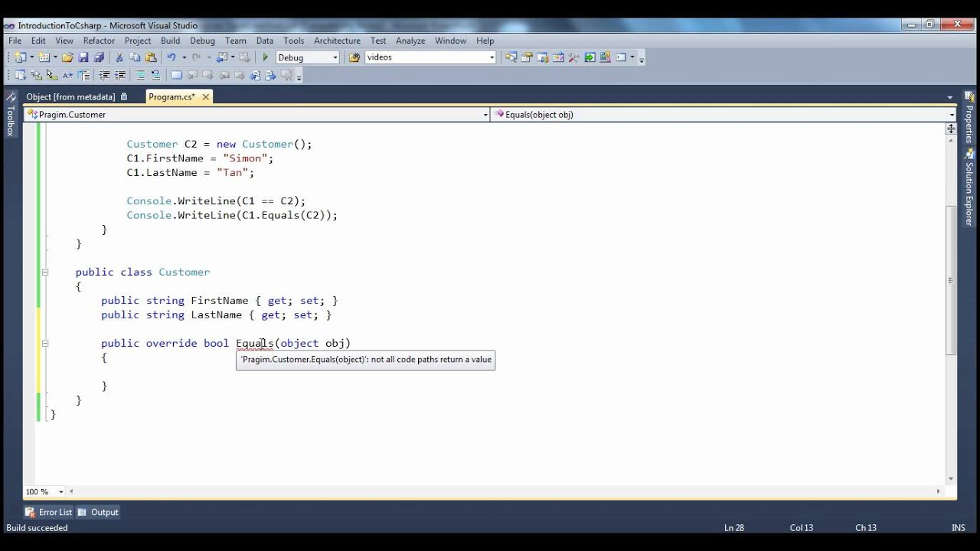Collapse the Customer class outlining region
This screenshot has height=551, width=980.
click(45, 272)
